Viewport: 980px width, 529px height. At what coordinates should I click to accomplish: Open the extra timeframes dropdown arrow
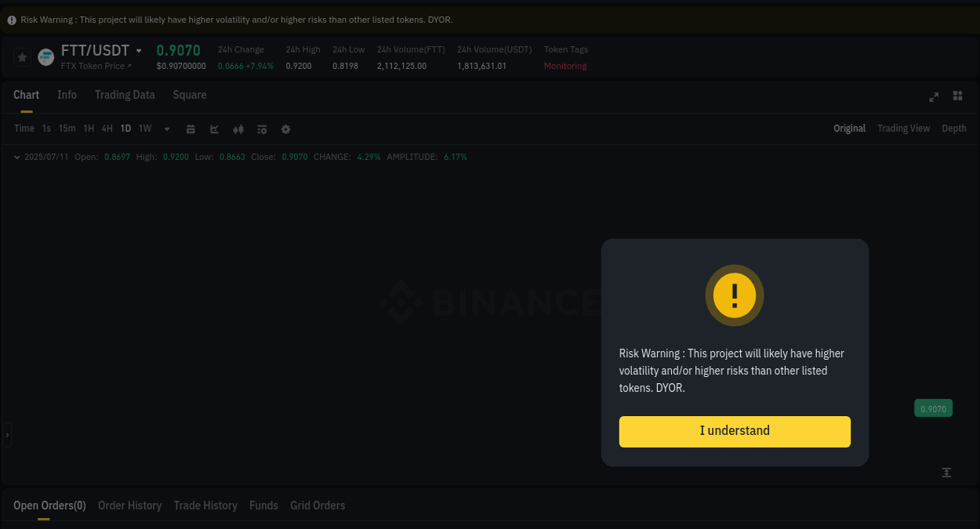(166, 129)
